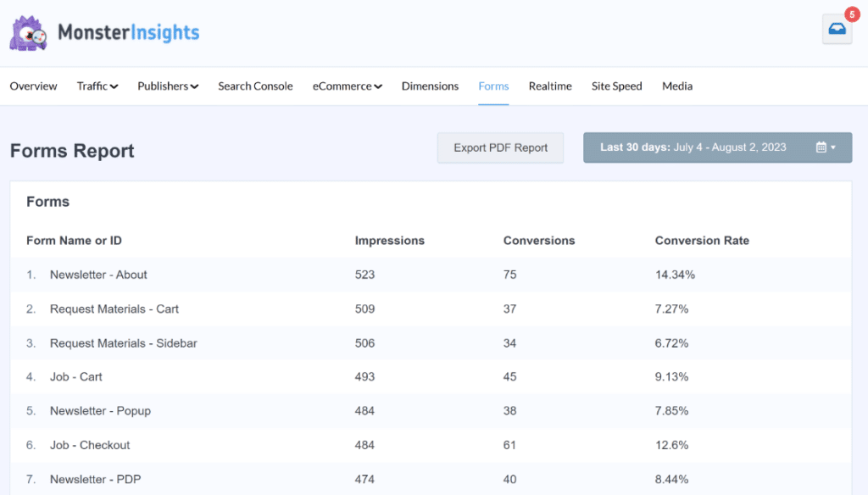Image resolution: width=868 pixels, height=495 pixels.
Task: Open the notifications inbox icon
Action: tap(836, 30)
